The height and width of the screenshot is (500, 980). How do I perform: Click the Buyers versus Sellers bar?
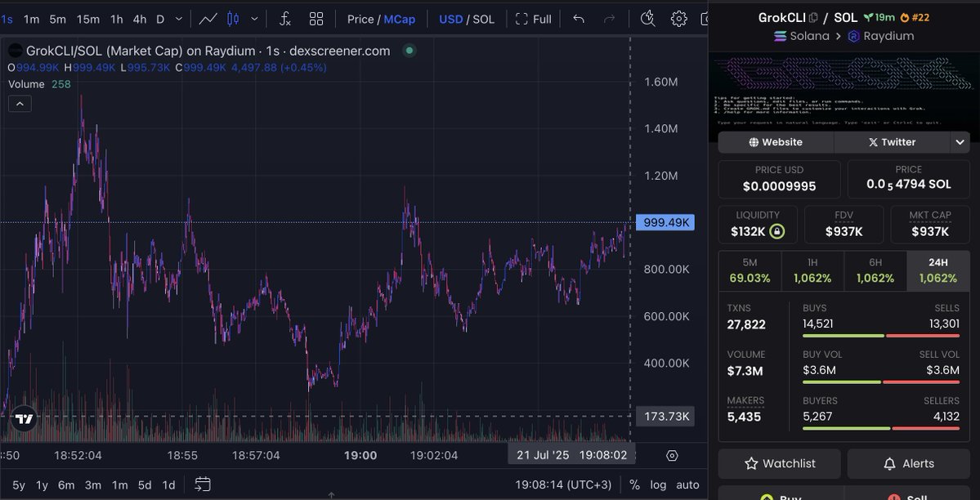tap(881, 428)
